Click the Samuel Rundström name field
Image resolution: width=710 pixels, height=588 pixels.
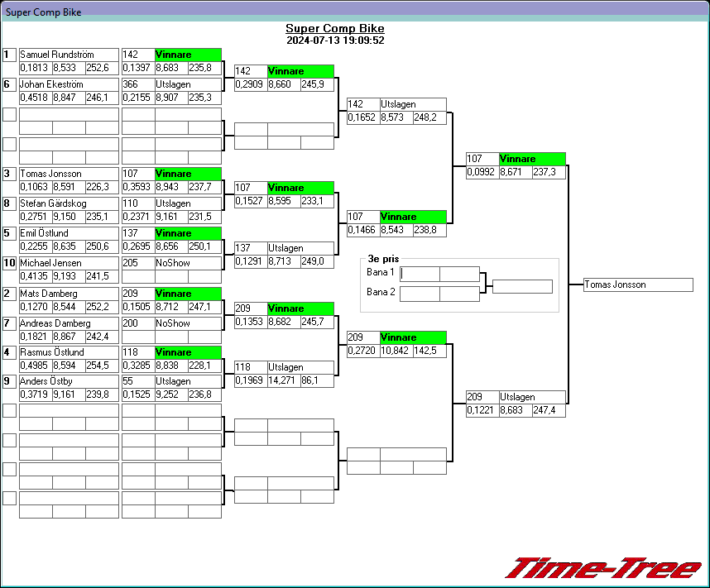point(69,55)
